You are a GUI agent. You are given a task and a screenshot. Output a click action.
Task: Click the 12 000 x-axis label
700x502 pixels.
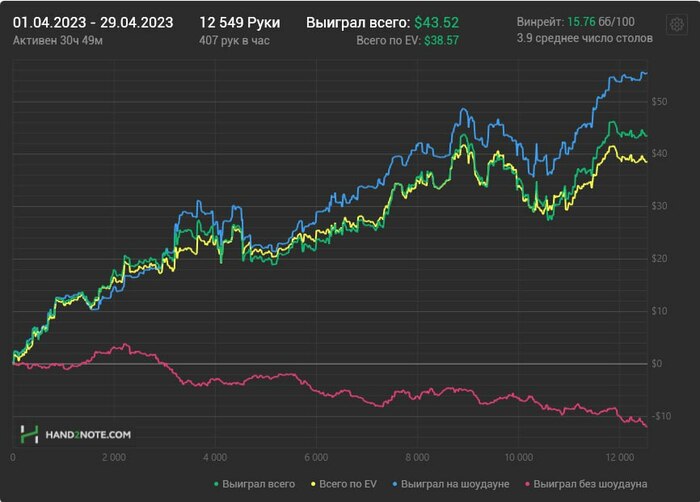(x=620, y=457)
